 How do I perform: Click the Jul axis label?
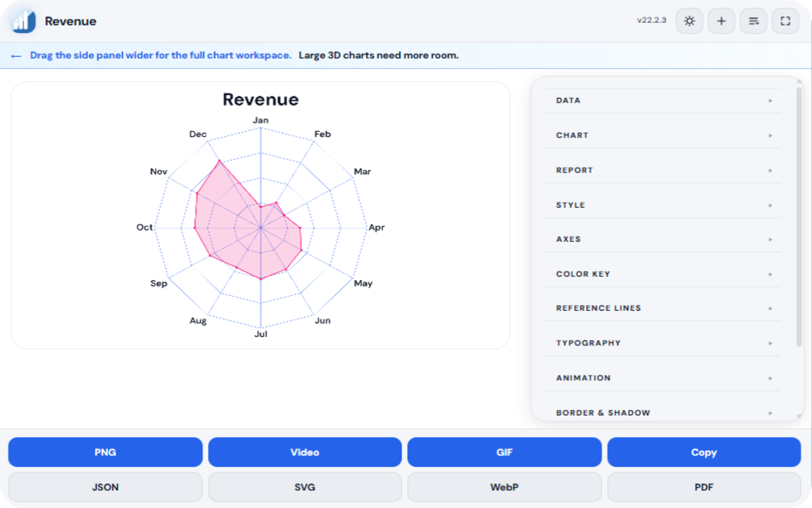(261, 334)
